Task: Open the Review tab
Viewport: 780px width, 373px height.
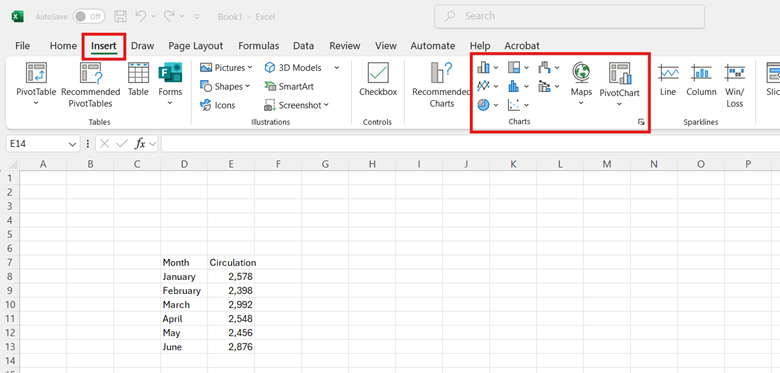Action: [345, 46]
